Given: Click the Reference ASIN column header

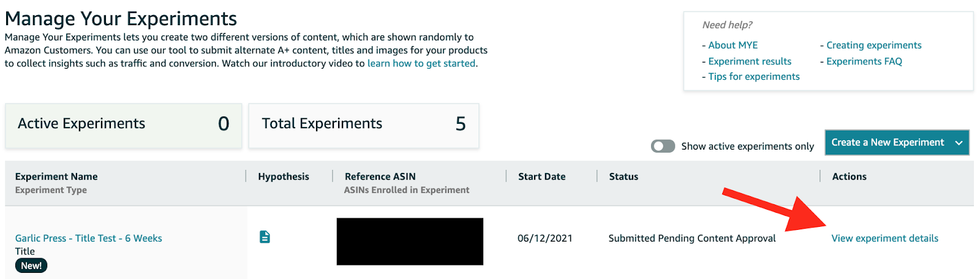Looking at the screenshot, I should (x=380, y=177).
